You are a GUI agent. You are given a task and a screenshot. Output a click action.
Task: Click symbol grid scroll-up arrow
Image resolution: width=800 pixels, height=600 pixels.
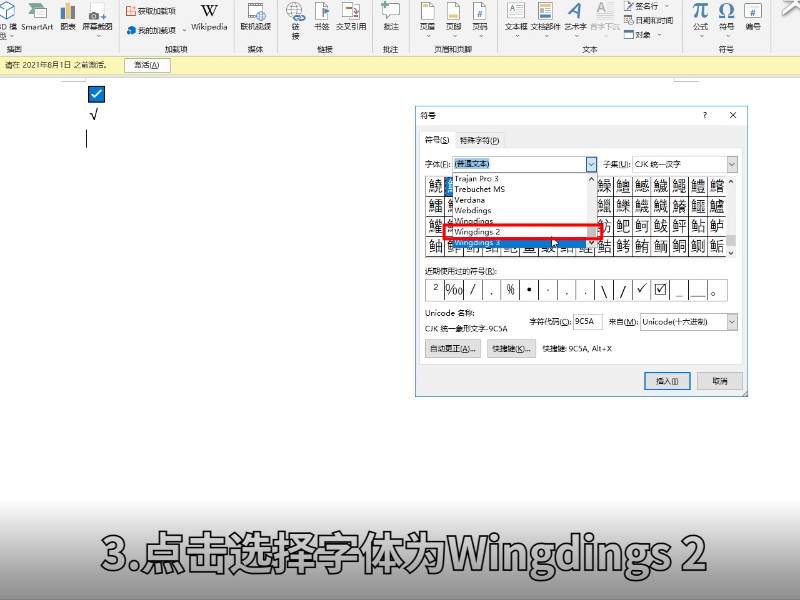pos(731,182)
